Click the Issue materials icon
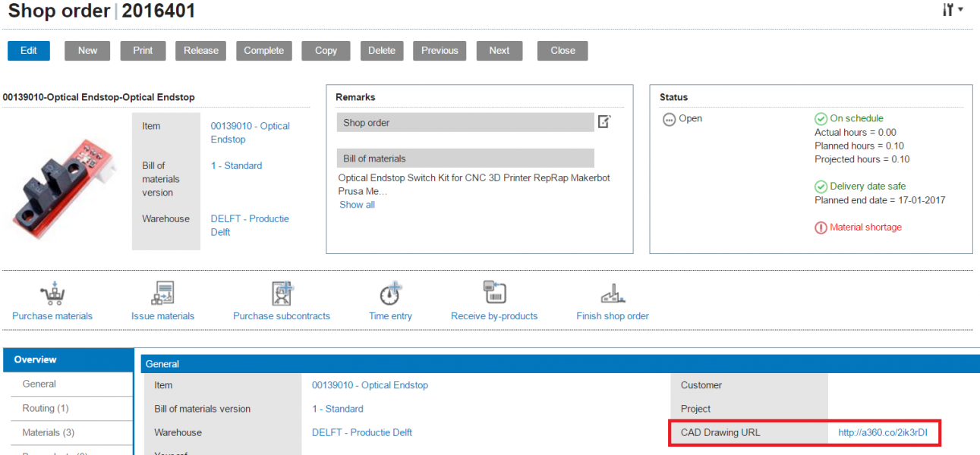The width and height of the screenshot is (980, 455). (x=162, y=294)
